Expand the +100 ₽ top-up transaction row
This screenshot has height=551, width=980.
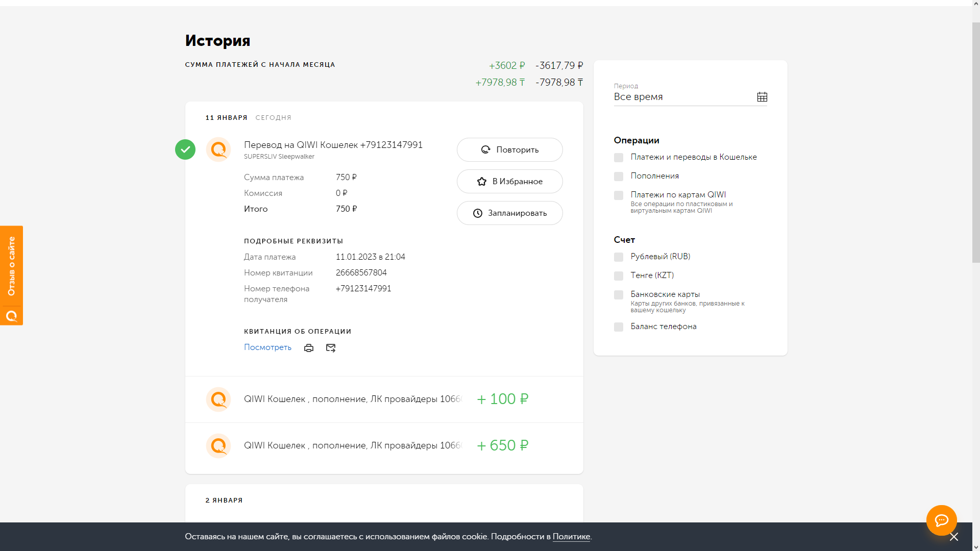coord(384,399)
